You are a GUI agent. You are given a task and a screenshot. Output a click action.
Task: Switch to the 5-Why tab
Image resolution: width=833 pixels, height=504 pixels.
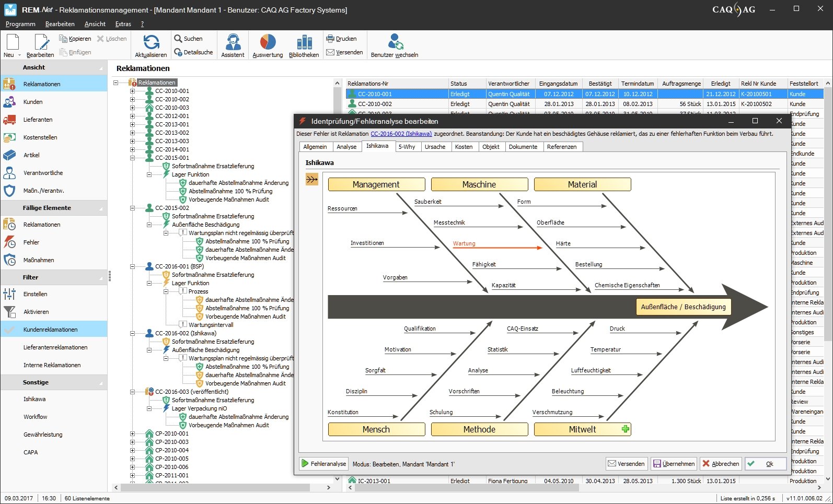pyautogui.click(x=407, y=147)
